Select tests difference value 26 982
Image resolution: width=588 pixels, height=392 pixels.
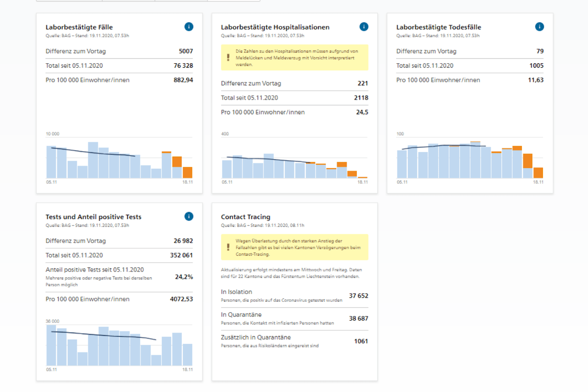[x=183, y=241]
